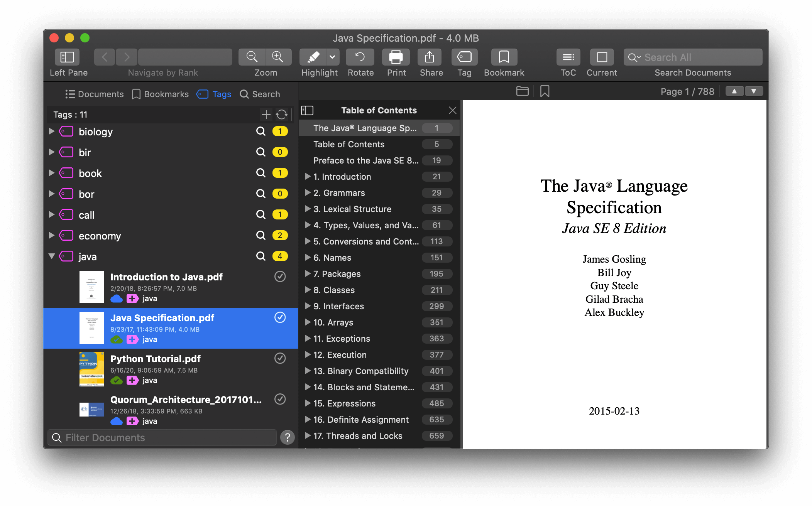
Task: Toggle checkmark for Quorum_Architecture document
Action: pos(280,399)
